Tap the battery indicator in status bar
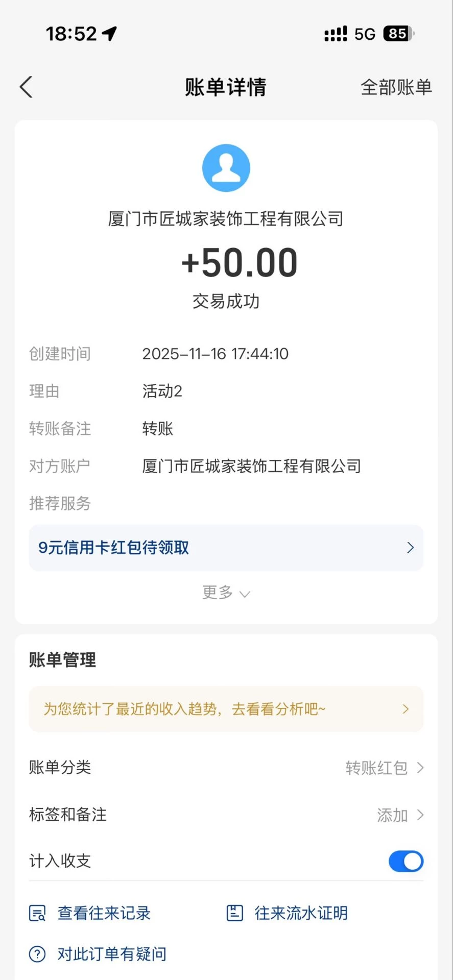This screenshot has height=980, width=453. 398,34
